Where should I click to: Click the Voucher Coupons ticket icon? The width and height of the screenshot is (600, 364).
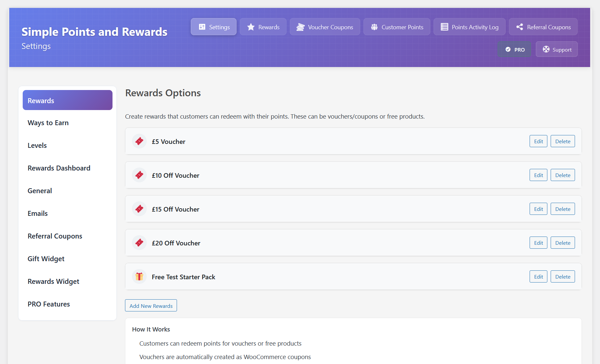[x=300, y=27]
